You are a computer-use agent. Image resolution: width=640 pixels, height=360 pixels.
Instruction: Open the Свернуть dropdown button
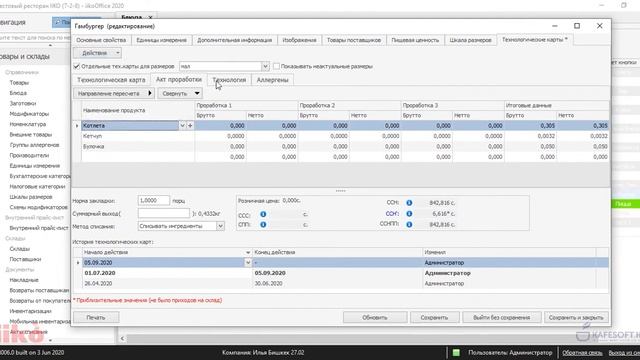[x=180, y=93]
